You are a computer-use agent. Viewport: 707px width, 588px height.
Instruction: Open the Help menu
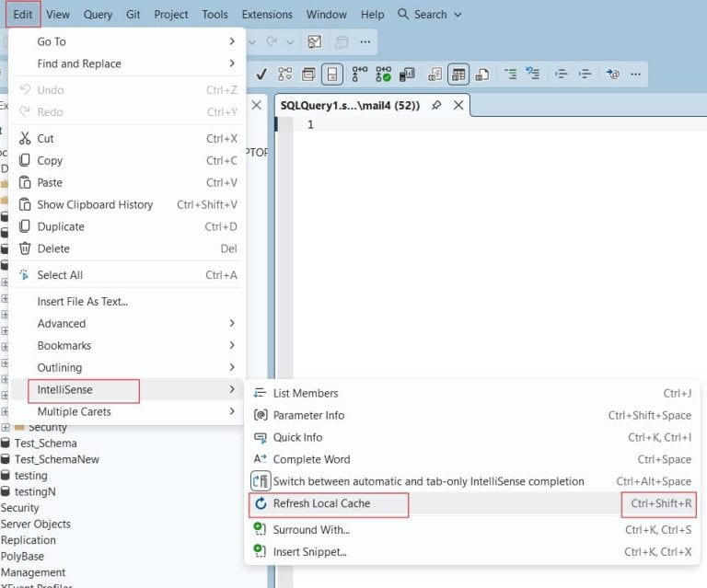tap(373, 15)
